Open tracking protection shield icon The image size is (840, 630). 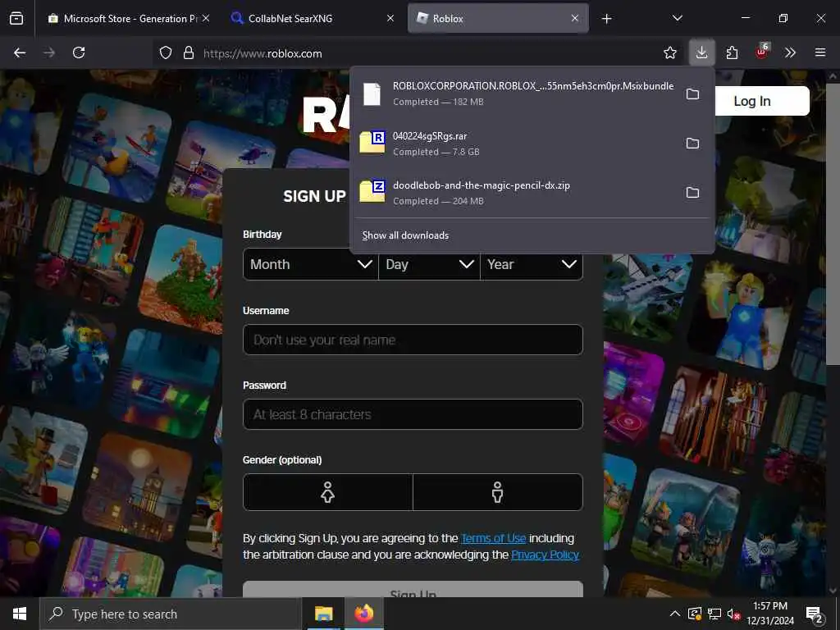[x=166, y=53]
